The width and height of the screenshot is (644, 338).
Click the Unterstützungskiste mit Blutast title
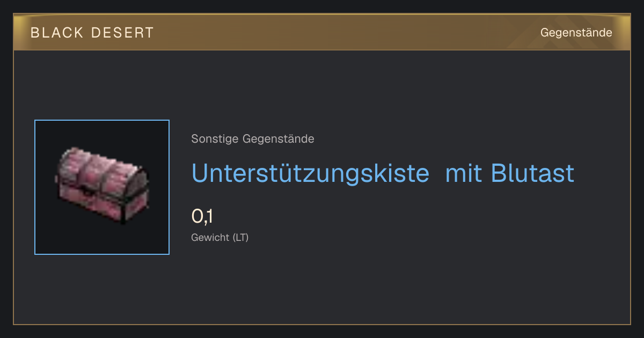pos(383,173)
